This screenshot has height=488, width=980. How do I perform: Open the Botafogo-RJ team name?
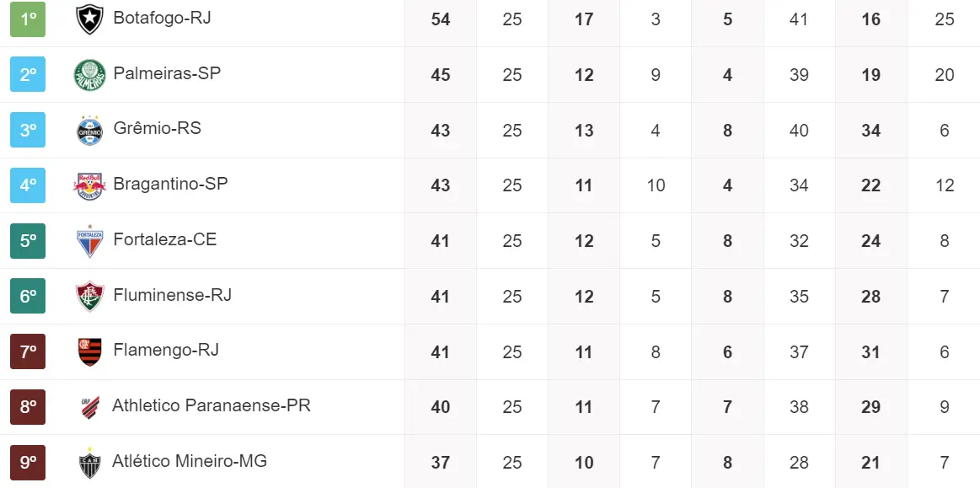pos(162,19)
